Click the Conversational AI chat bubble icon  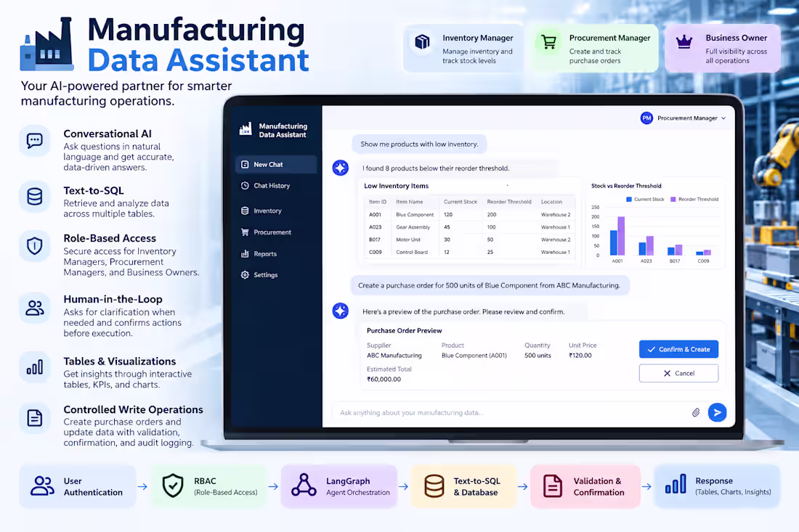pyautogui.click(x=35, y=141)
